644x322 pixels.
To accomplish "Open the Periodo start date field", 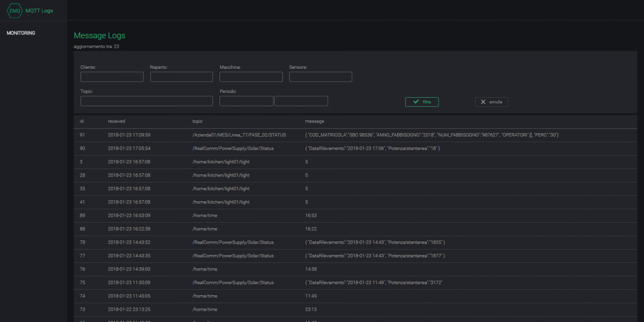I will click(x=246, y=101).
